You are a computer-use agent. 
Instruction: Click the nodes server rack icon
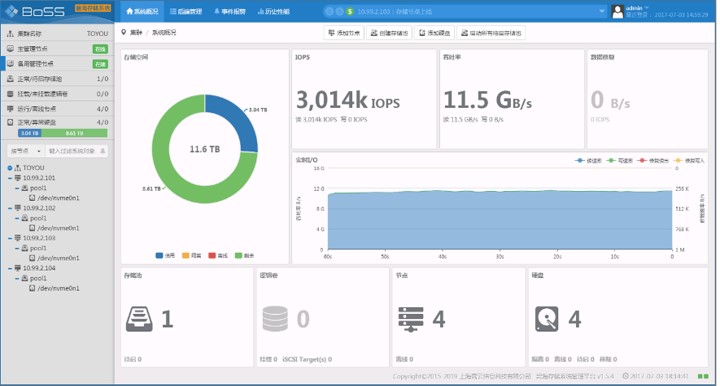coord(411,319)
